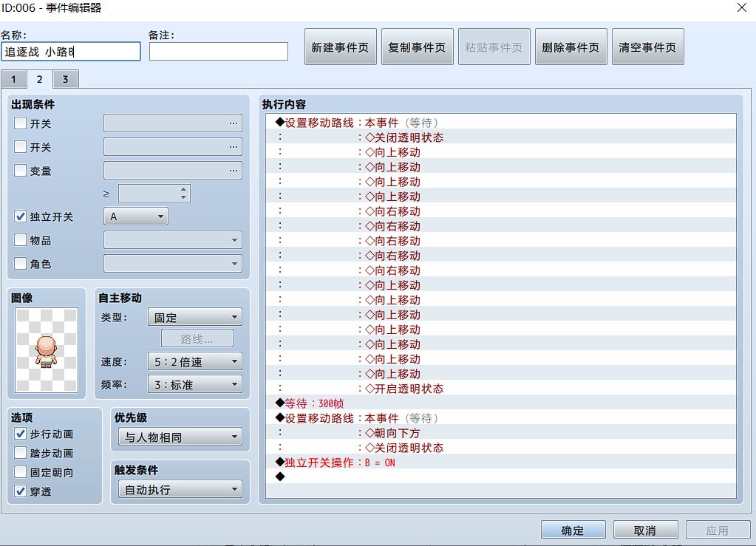Cancel with the 取消 button

646,530
